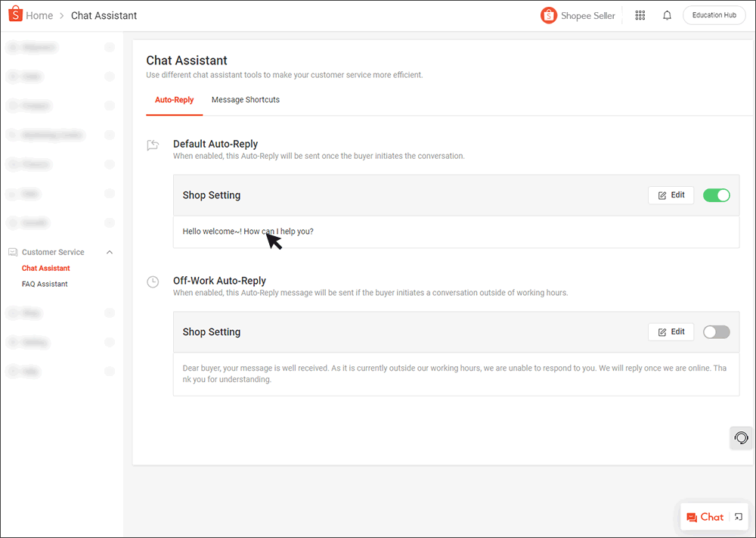This screenshot has height=538, width=756.
Task: Collapse the Customer Service section
Action: point(110,251)
